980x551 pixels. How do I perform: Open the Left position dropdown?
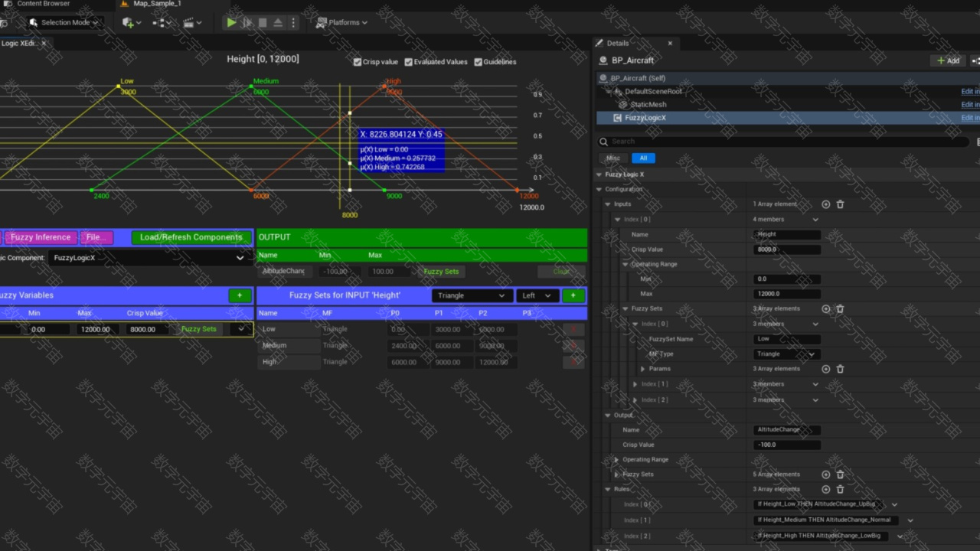537,295
